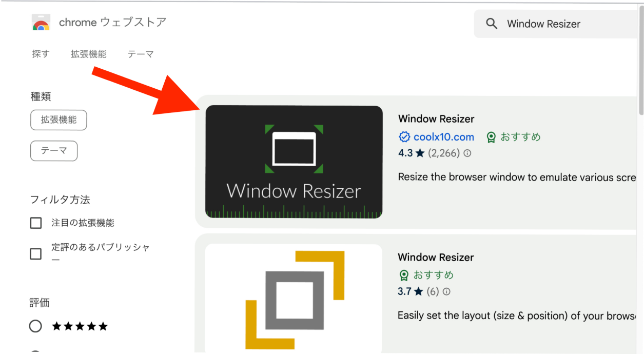The width and height of the screenshot is (644, 354).
Task: Enable the 注目の拡張機能 checkbox
Action: pyautogui.click(x=36, y=223)
